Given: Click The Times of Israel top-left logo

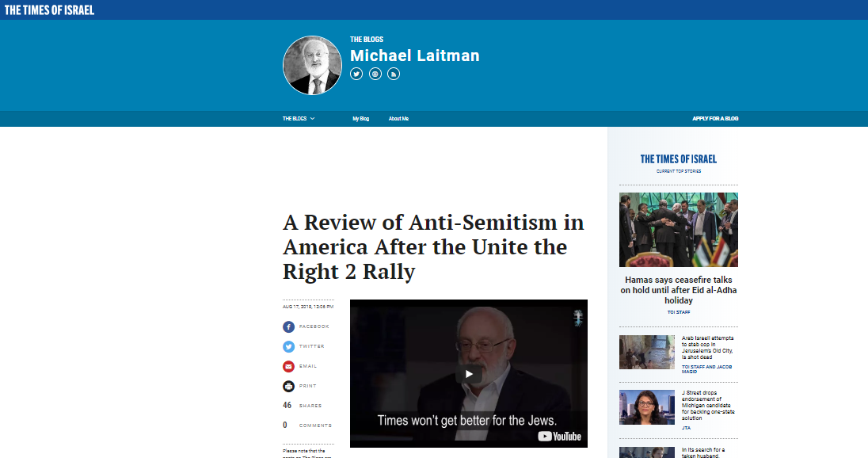Looking at the screenshot, I should (x=49, y=10).
